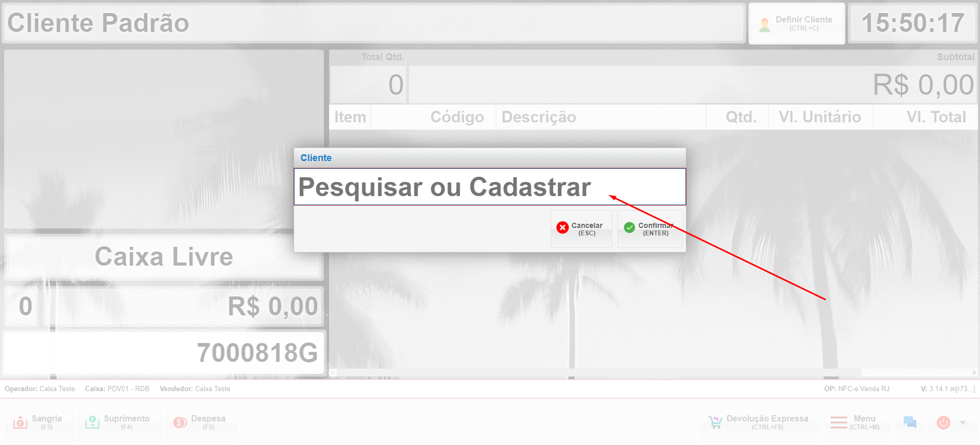
Task: Click the red power button icon
Action: click(943, 423)
